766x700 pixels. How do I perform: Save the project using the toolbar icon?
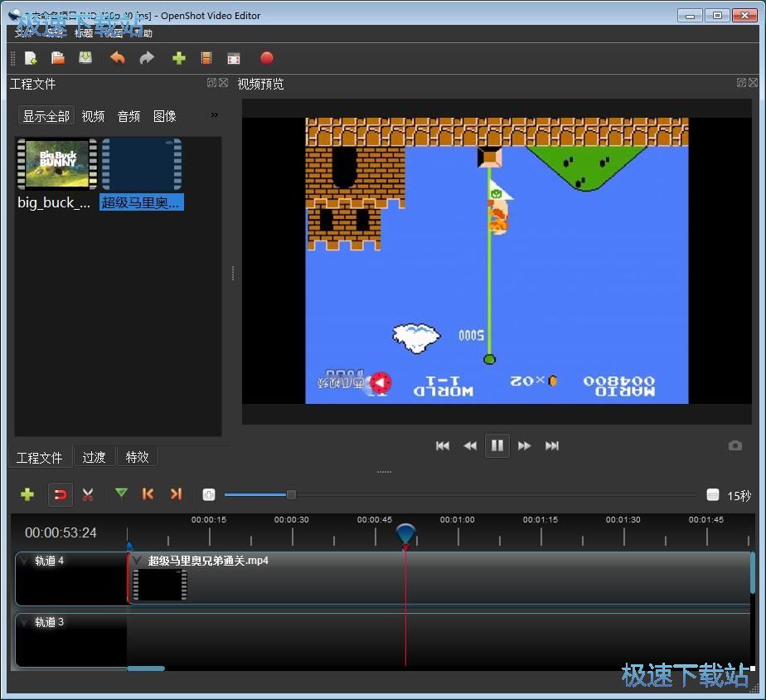tap(85, 58)
